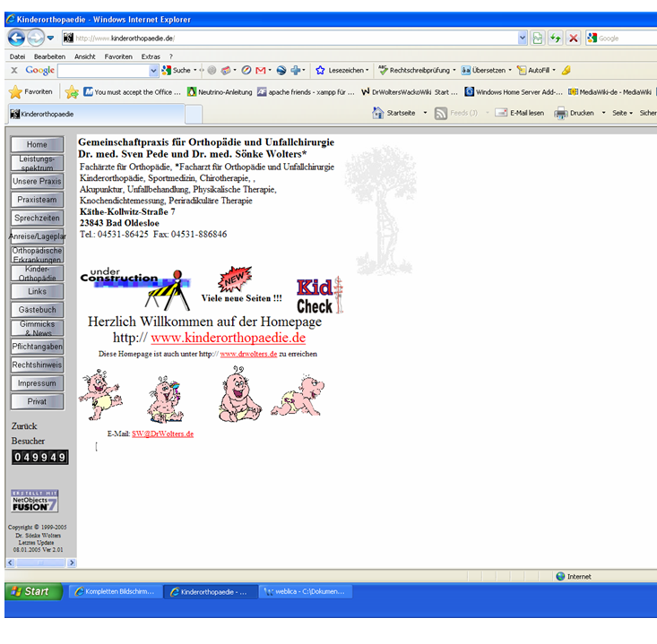Click the Kid Check logo image
This screenshot has height=644, width=657.
pyautogui.click(x=319, y=295)
